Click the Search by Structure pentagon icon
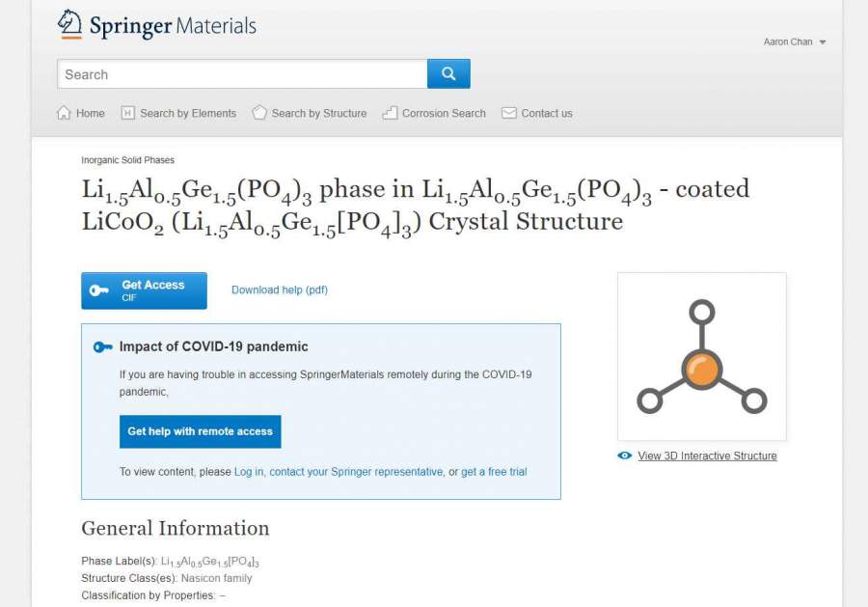 [259, 113]
